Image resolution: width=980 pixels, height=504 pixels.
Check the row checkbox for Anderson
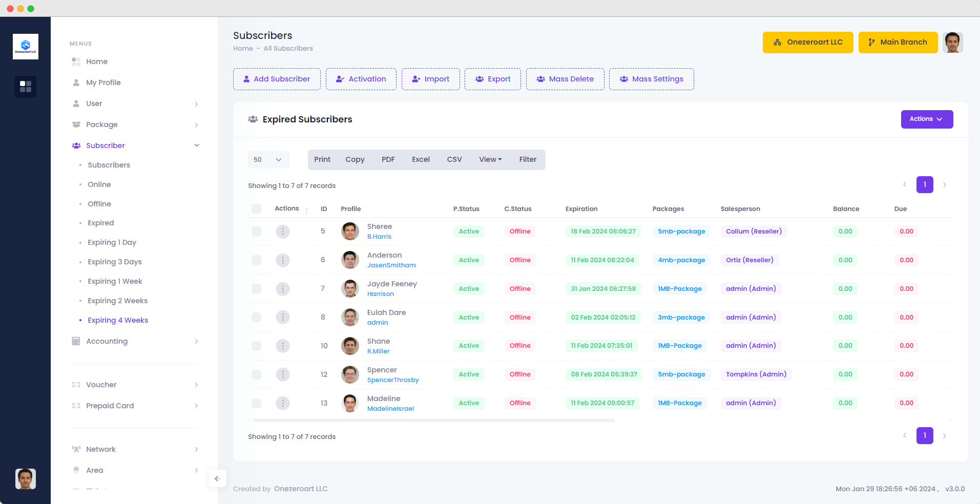click(256, 260)
